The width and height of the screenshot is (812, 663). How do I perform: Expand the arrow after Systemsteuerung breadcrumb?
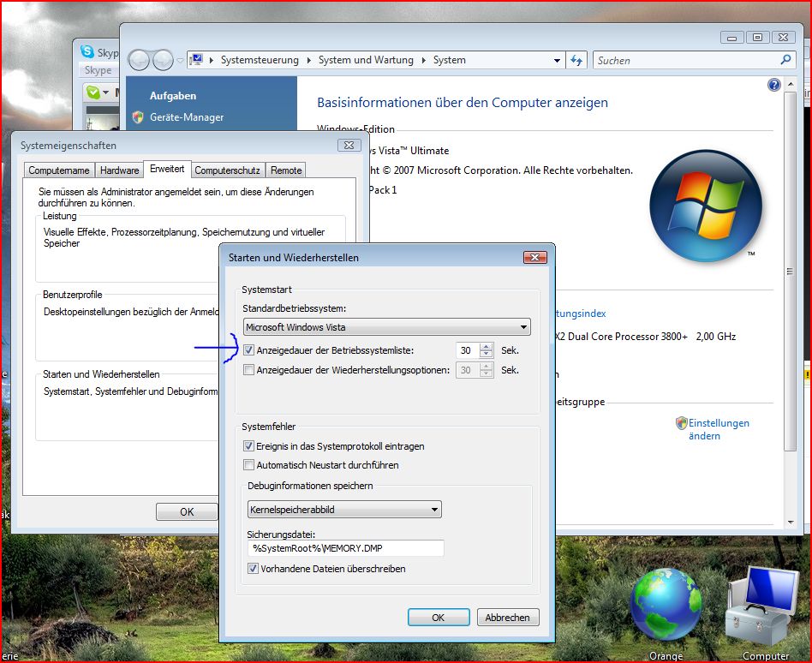tap(308, 61)
